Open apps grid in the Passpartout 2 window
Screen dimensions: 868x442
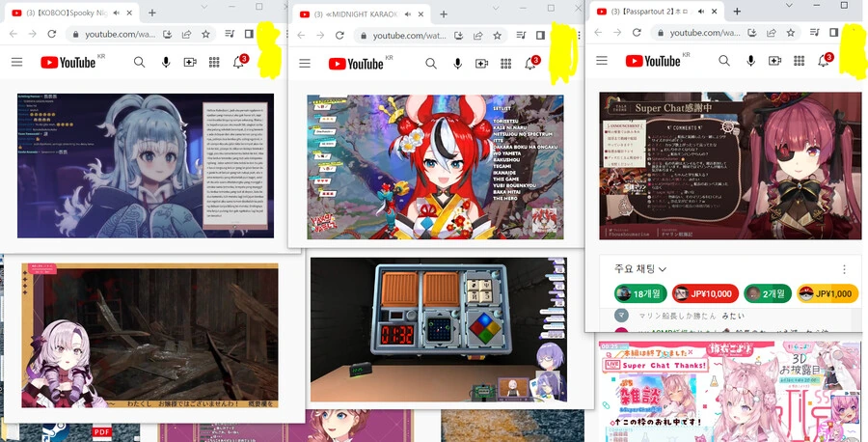point(799,61)
